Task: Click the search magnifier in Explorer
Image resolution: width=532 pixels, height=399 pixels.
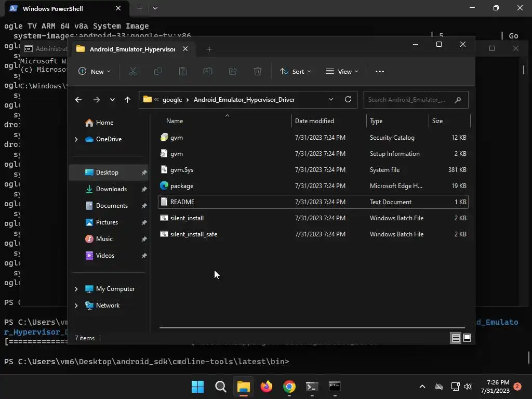Action: [x=458, y=100]
